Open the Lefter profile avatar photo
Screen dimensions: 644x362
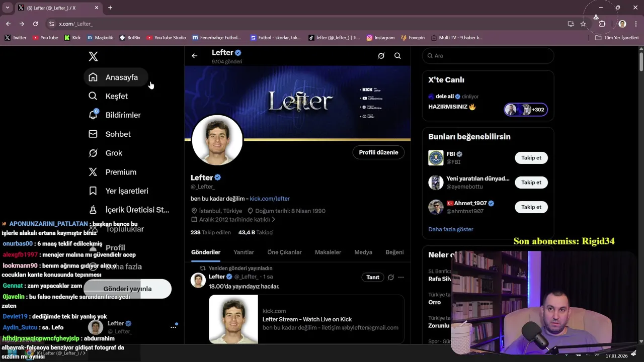(x=217, y=140)
